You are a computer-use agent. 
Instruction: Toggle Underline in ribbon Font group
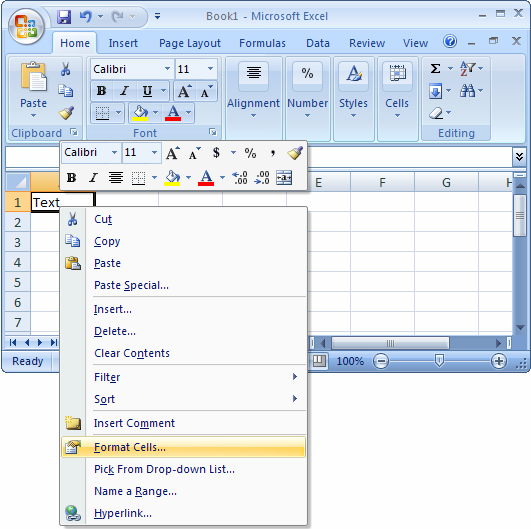coord(147,91)
